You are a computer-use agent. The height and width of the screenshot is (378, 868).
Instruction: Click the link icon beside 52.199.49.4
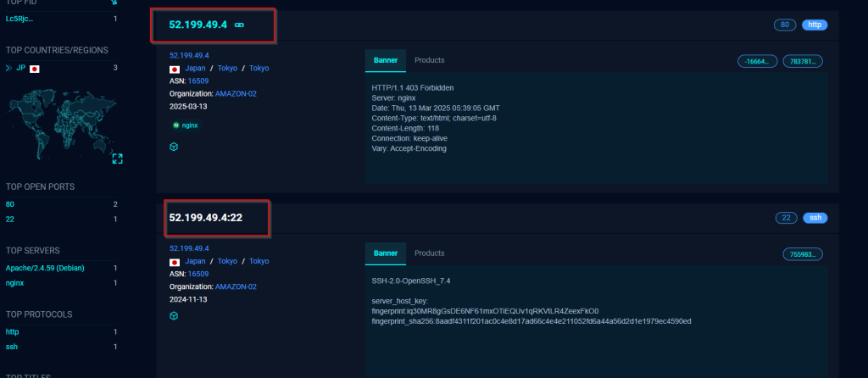pos(238,25)
